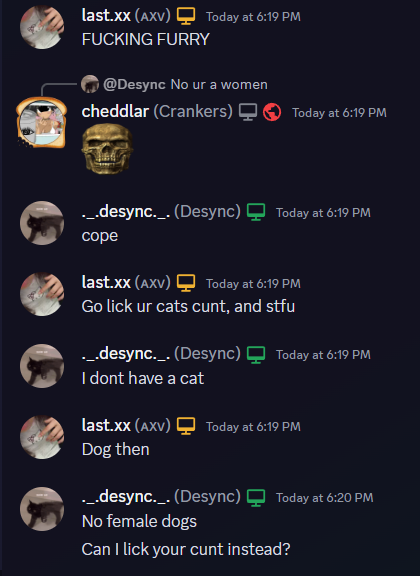
Task: Jump to replied message 'No ur a women'
Action: (x=219, y=84)
